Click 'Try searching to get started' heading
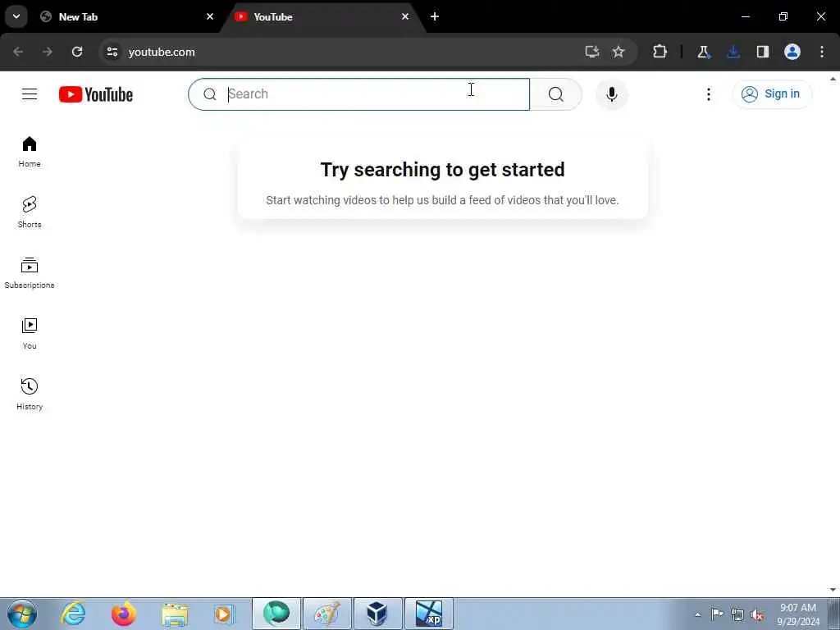Image resolution: width=840 pixels, height=630 pixels. click(x=442, y=170)
